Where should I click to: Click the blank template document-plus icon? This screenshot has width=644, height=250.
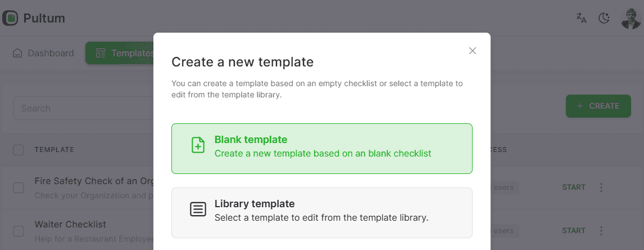(198, 145)
